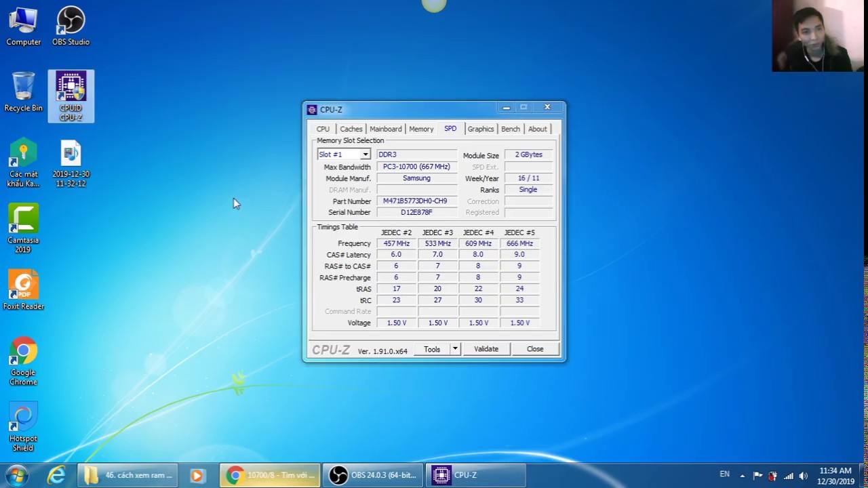Show hidden system tray icons
The height and width of the screenshot is (488, 868).
(x=743, y=476)
